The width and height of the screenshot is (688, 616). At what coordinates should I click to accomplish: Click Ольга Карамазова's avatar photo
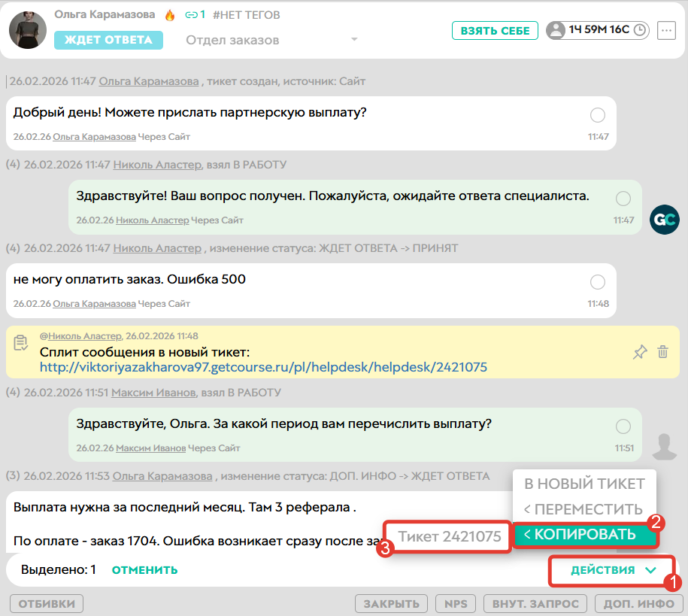pyautogui.click(x=28, y=30)
